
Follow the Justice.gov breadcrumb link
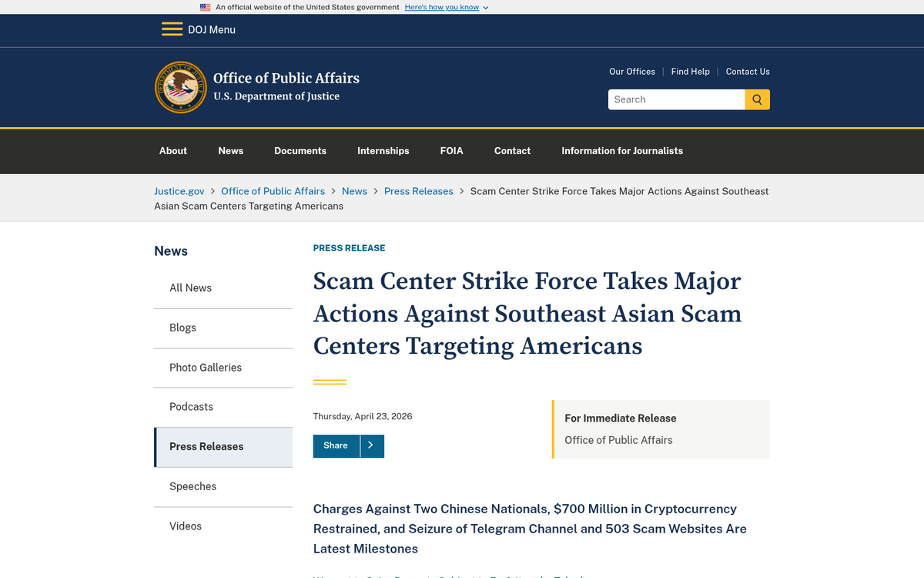coord(179,191)
